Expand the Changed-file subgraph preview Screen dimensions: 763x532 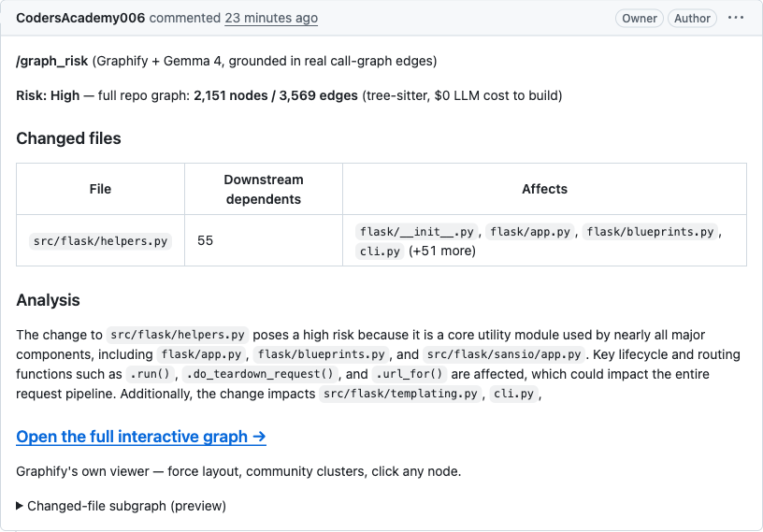(122, 506)
